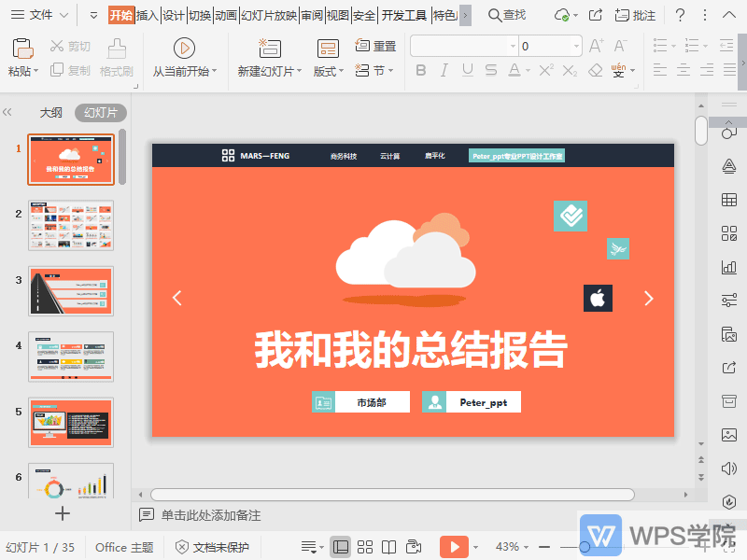Open the insert table icon in right sidebar

729,199
